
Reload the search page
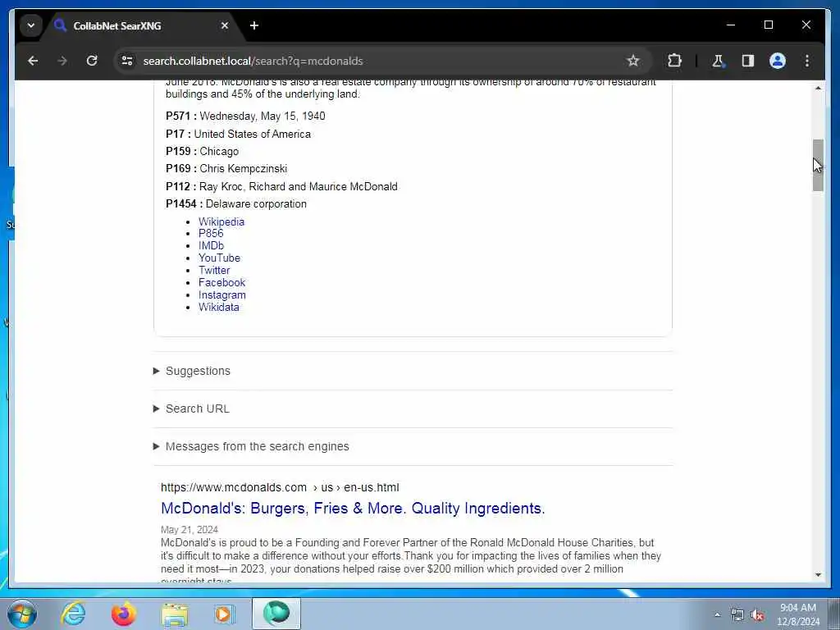(92, 61)
